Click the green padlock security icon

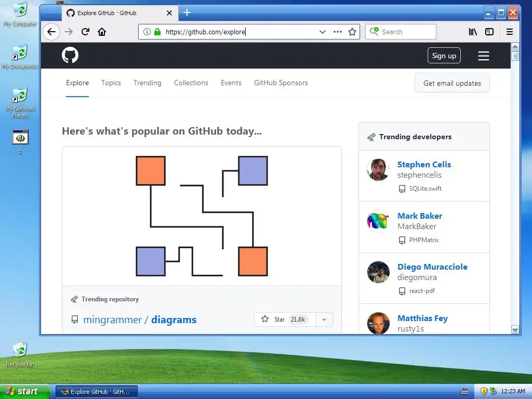pos(157,32)
